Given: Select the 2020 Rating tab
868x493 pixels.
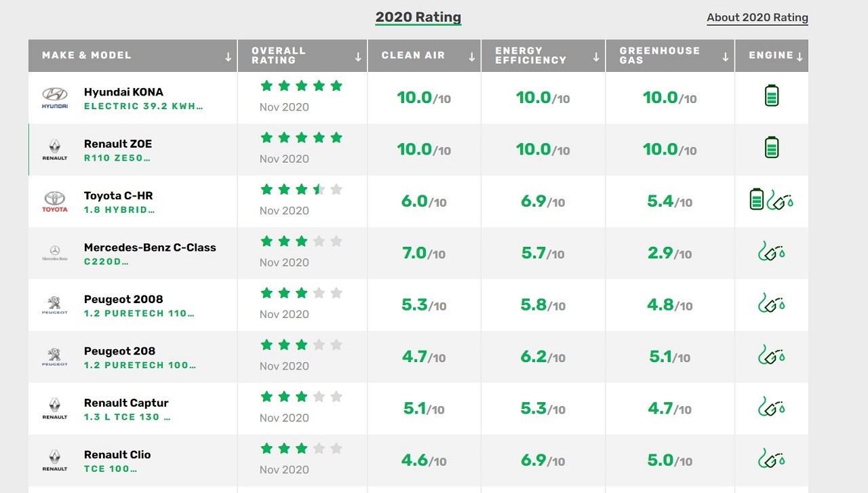Looking at the screenshot, I should 418,18.
